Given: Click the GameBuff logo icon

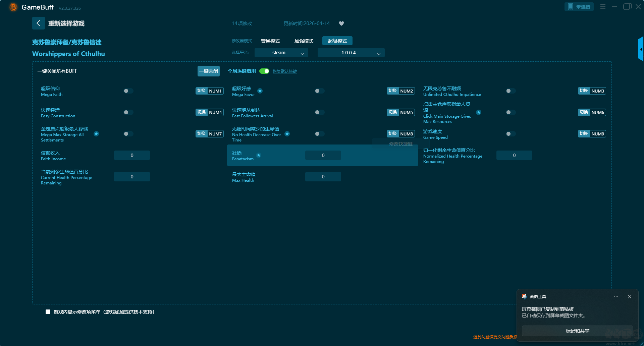Looking at the screenshot, I should click(x=13, y=7).
